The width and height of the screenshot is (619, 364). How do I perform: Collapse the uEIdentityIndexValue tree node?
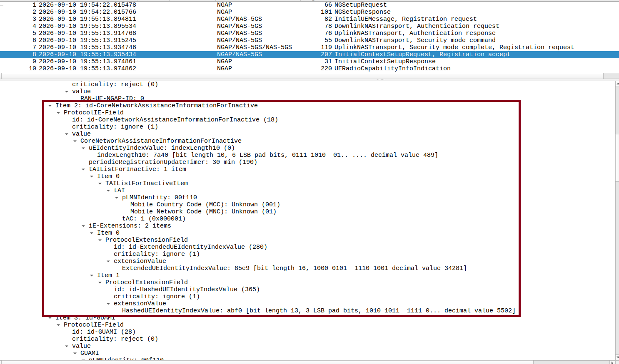tap(83, 148)
